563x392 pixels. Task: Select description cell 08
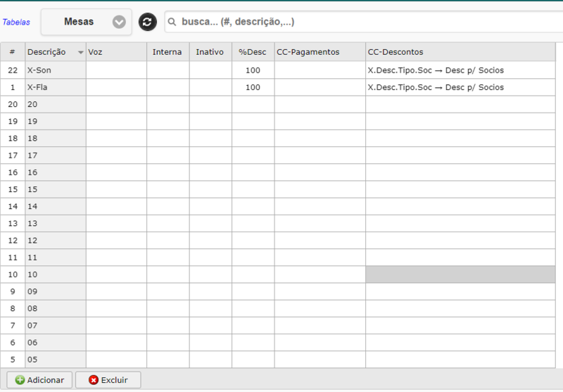click(56, 308)
